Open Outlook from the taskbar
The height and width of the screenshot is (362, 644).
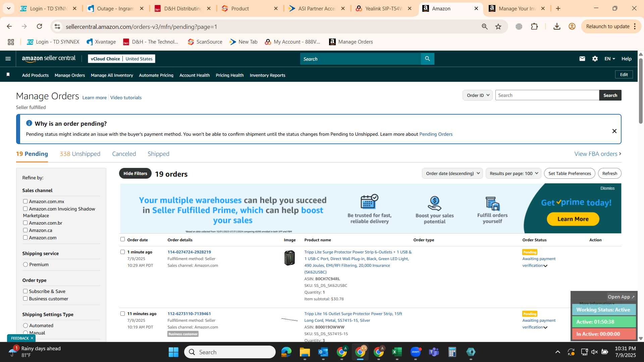[323, 352]
